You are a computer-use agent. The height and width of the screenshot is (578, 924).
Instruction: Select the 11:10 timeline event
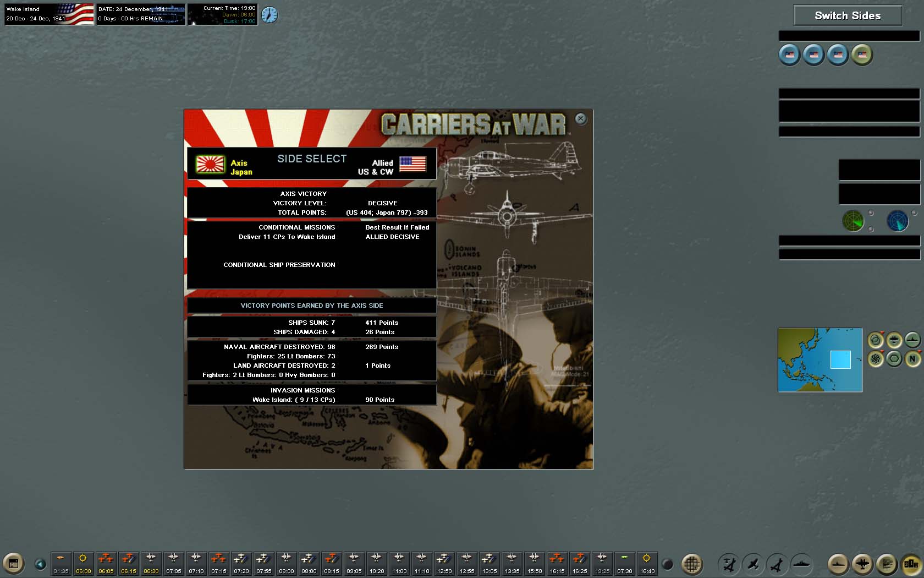pyautogui.click(x=422, y=564)
